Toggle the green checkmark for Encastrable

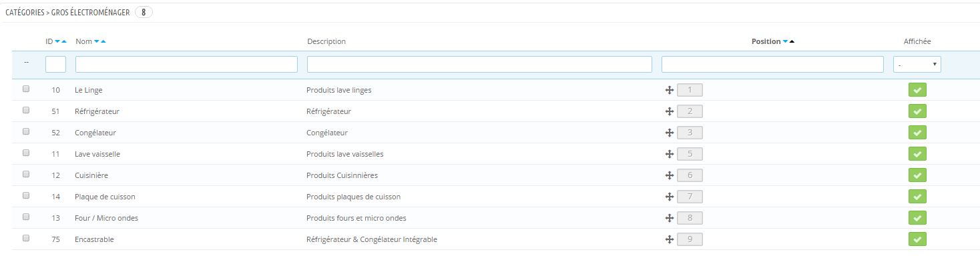click(917, 239)
